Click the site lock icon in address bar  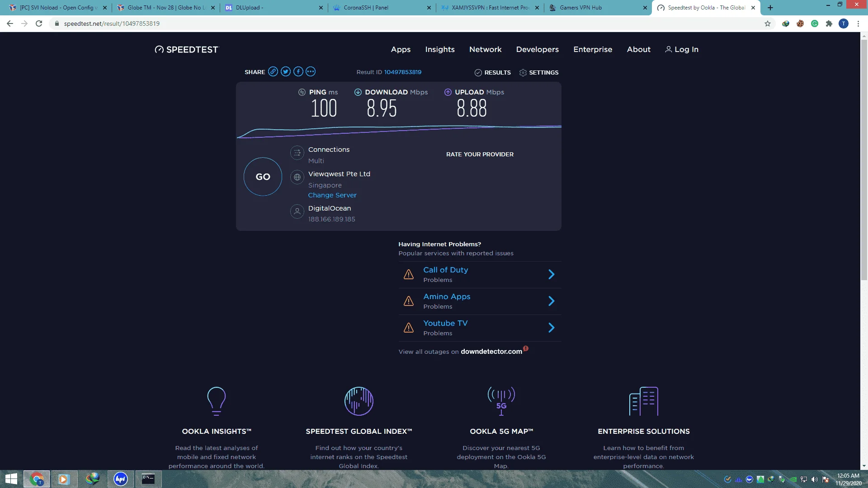point(57,23)
